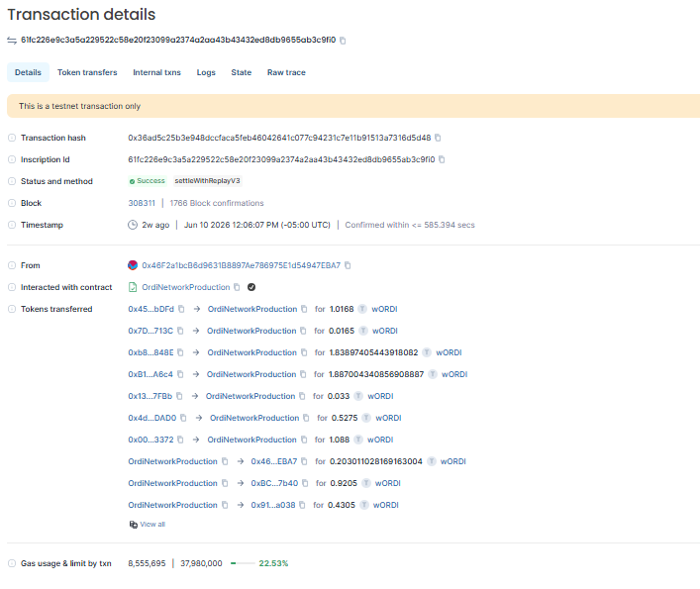Copy address 0xB1...A6c4
The height and width of the screenshot is (589, 700).
(x=180, y=374)
